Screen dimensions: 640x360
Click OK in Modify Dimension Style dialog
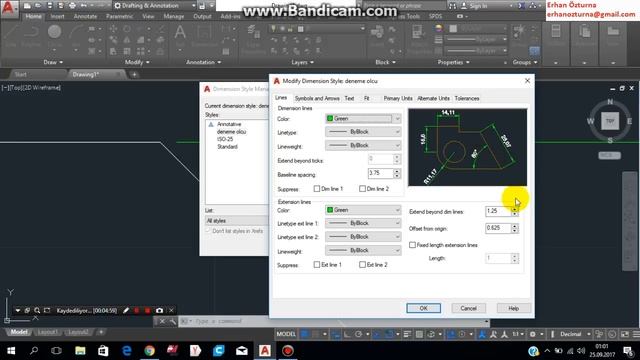pos(423,308)
